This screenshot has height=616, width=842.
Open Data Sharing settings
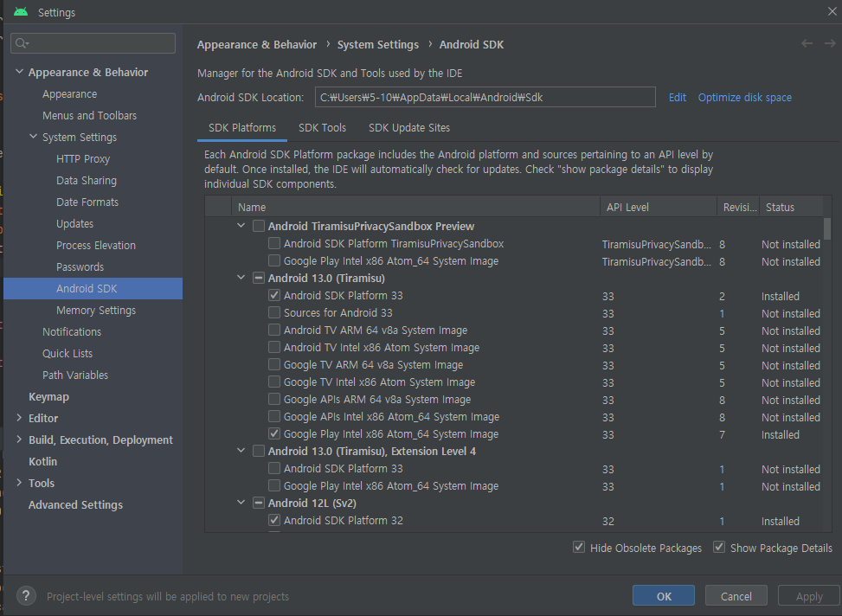point(87,181)
